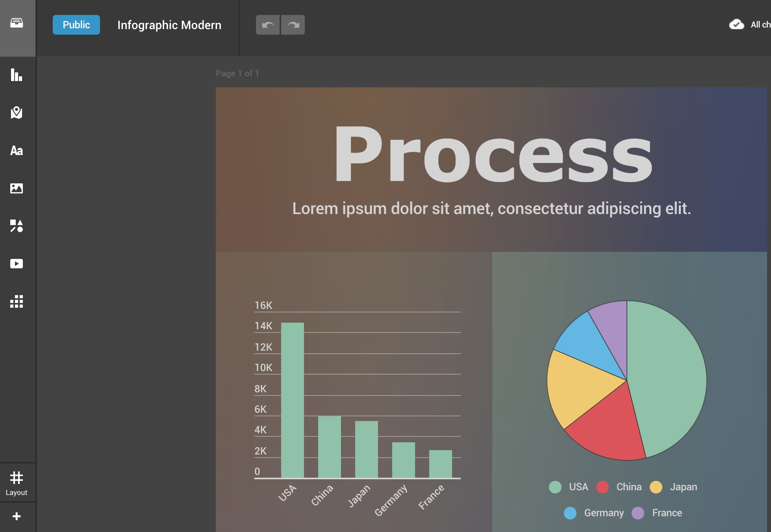Click the Page 1 of 1 label
Image resolution: width=771 pixels, height=532 pixels.
click(x=237, y=74)
